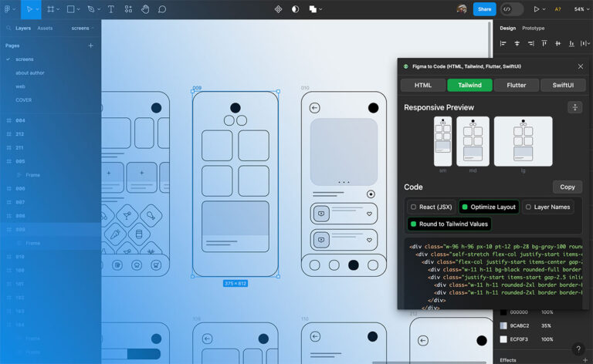
Task: Click the Share button
Action: click(484, 9)
